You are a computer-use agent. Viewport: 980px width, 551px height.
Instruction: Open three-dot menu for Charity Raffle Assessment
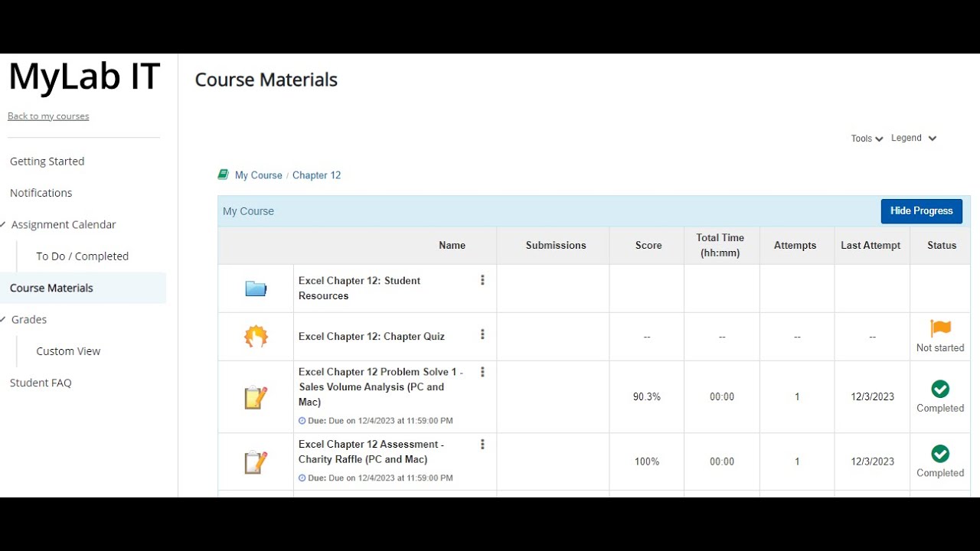tap(482, 444)
